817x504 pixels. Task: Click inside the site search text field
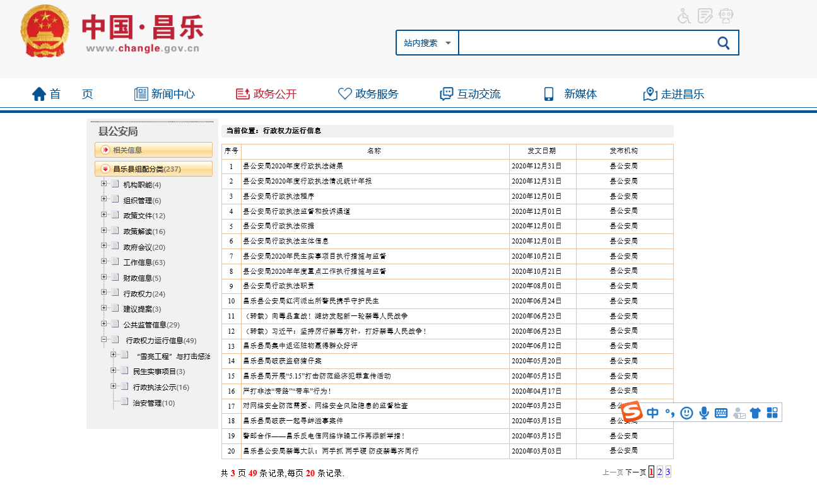tap(584, 43)
